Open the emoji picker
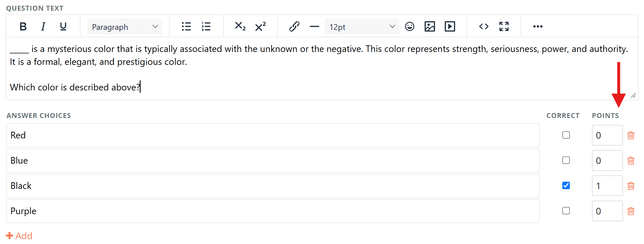This screenshot has height=244, width=644. pyautogui.click(x=410, y=27)
